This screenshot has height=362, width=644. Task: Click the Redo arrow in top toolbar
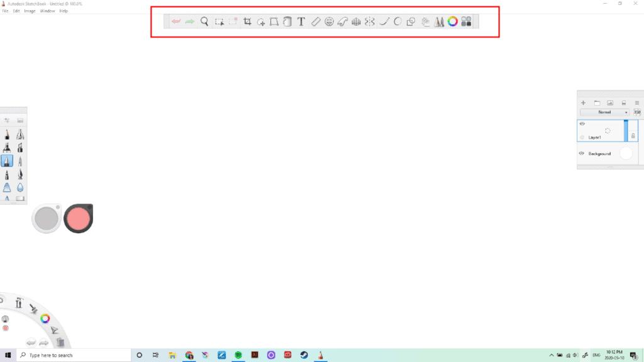pyautogui.click(x=190, y=21)
